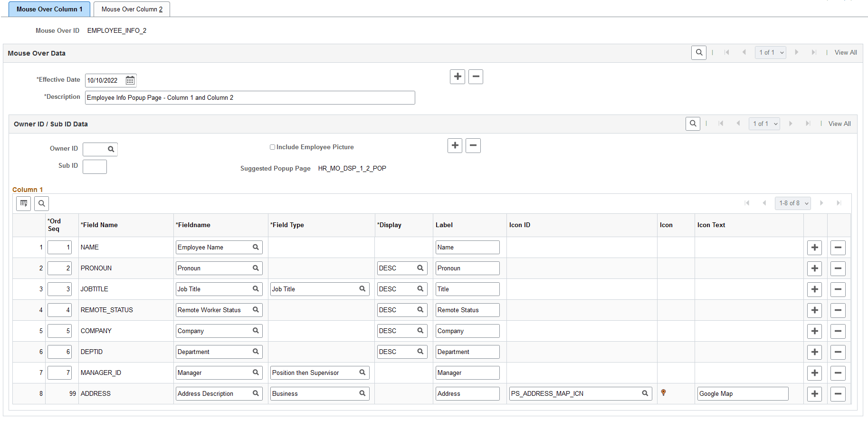Look up Fieldname for NAME row
The width and height of the screenshot is (868, 421).
tap(256, 247)
